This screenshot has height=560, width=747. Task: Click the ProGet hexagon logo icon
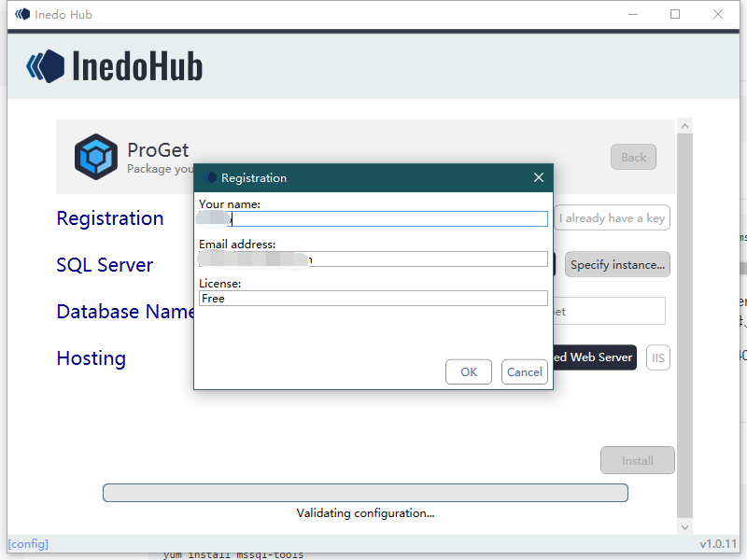click(96, 157)
